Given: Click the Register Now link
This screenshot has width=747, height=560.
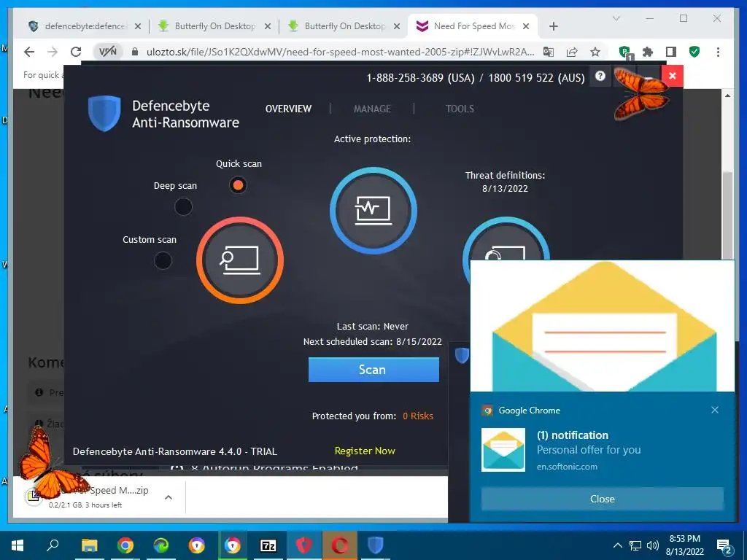Looking at the screenshot, I should [365, 451].
